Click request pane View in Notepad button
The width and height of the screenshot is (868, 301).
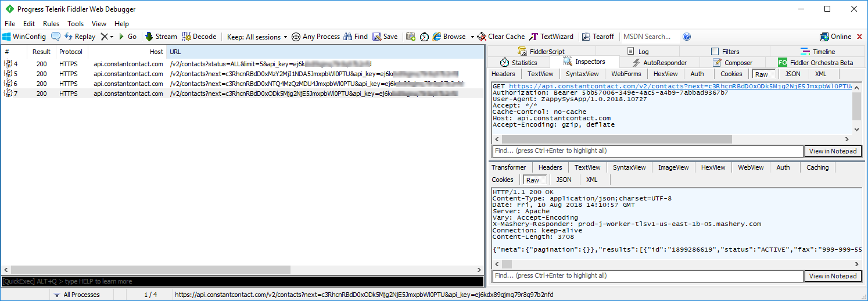pos(833,151)
